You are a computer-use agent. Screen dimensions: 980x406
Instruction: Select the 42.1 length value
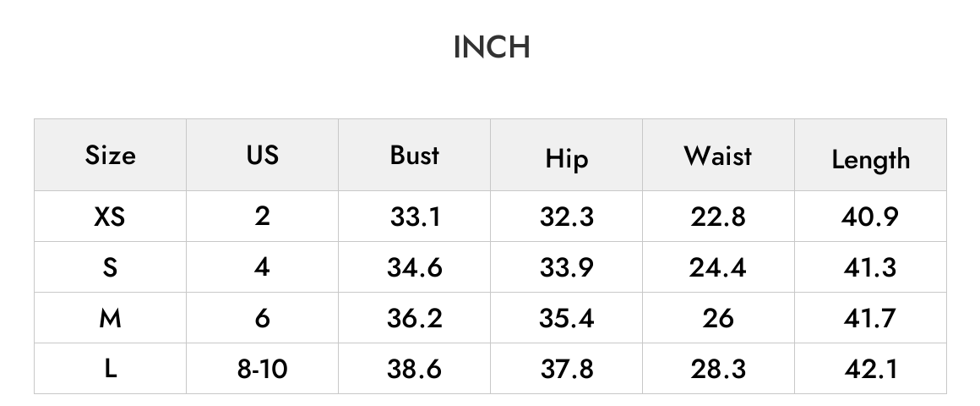pyautogui.click(x=871, y=369)
